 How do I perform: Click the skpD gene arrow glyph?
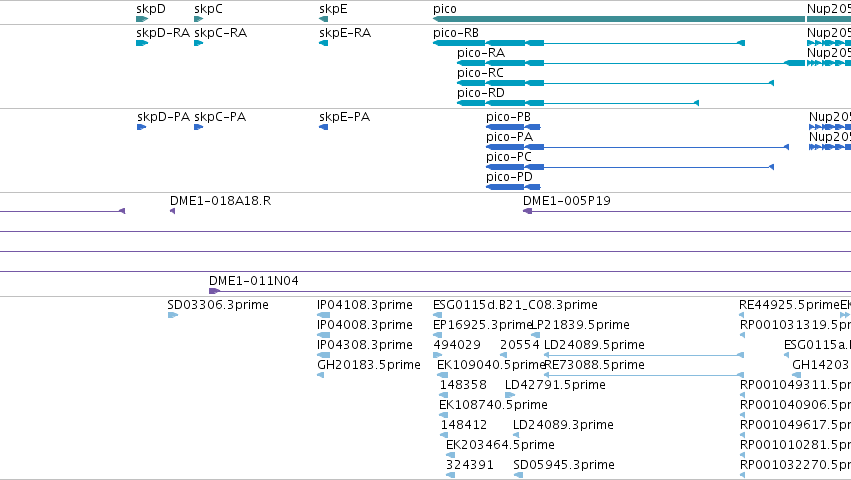(x=142, y=19)
